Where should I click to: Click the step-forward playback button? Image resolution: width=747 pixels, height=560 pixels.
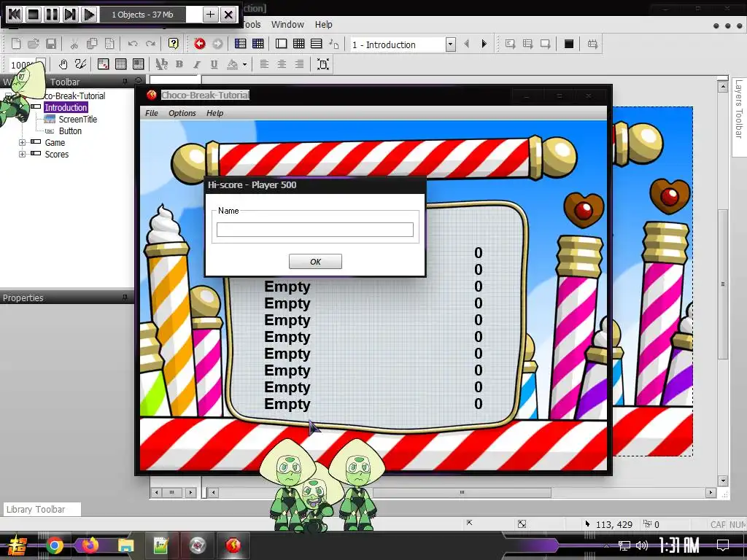(x=70, y=15)
